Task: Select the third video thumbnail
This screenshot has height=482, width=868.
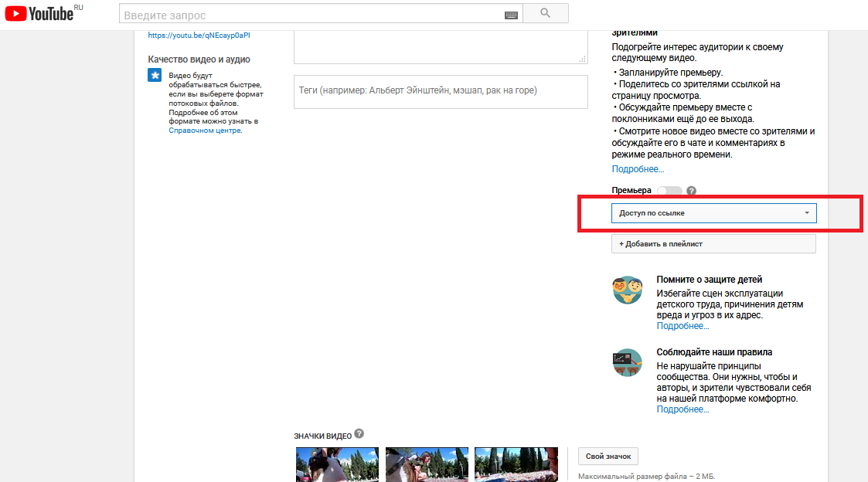Action: [516, 464]
